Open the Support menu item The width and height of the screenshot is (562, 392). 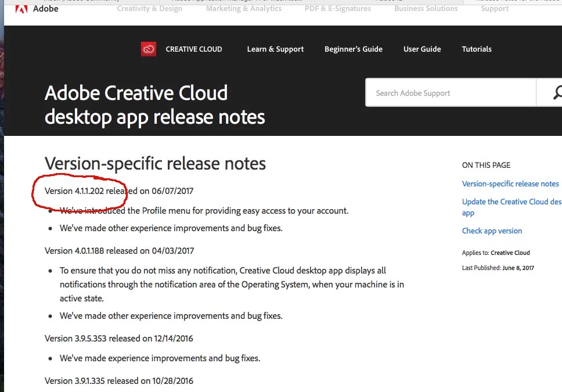pyautogui.click(x=494, y=8)
